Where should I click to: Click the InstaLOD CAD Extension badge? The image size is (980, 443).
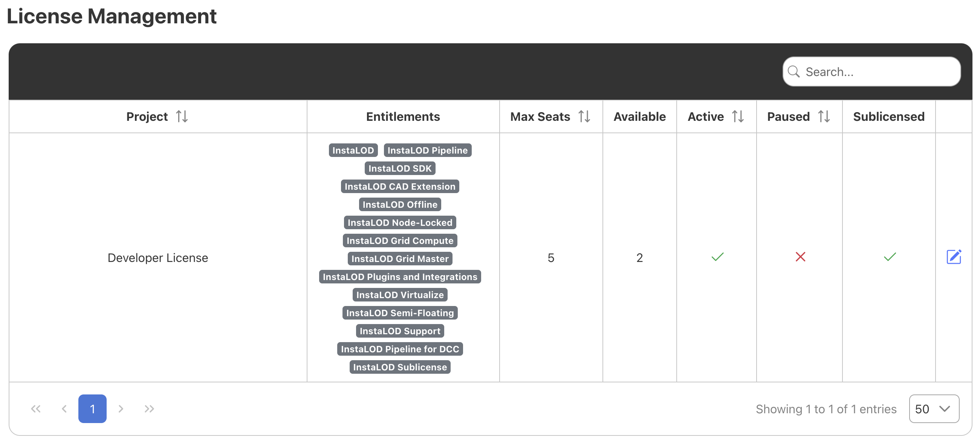(x=400, y=186)
